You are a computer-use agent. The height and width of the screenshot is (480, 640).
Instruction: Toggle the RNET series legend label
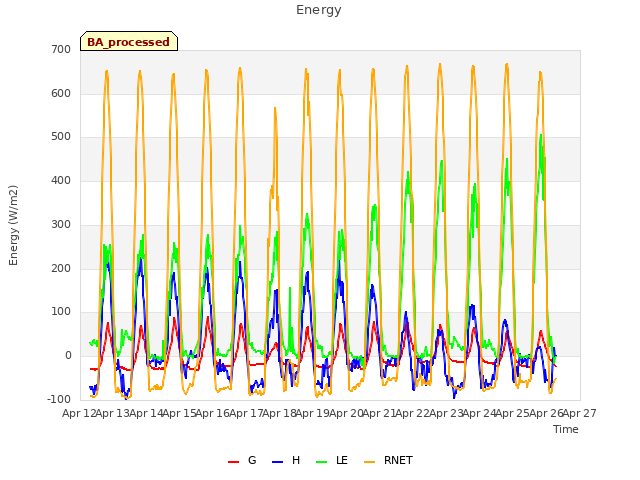click(x=398, y=460)
